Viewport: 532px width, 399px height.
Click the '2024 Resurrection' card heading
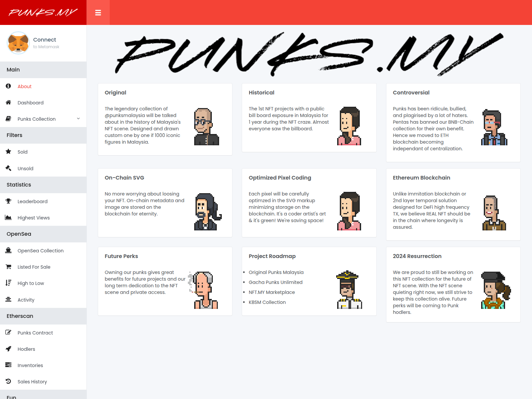pos(417,256)
